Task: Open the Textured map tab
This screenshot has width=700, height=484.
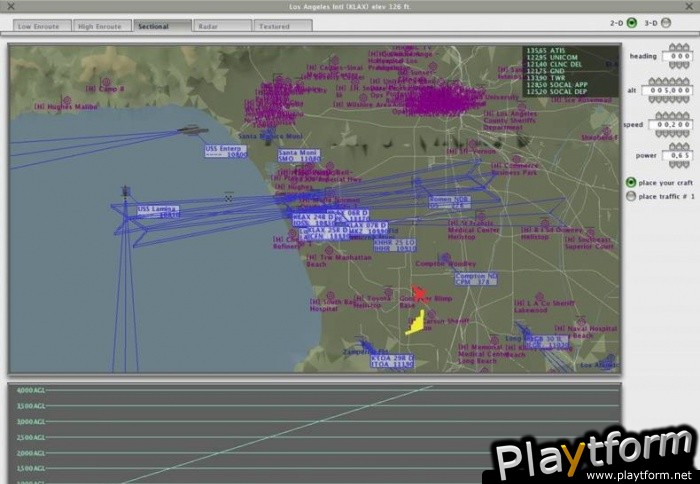Action: coord(283,26)
